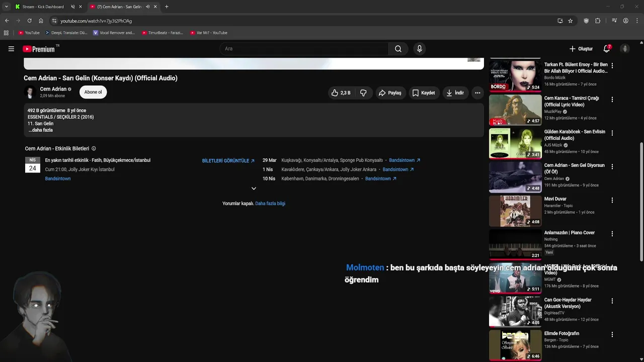644x362 pixels.
Task: Bookmark page with star icon
Action: 570,21
